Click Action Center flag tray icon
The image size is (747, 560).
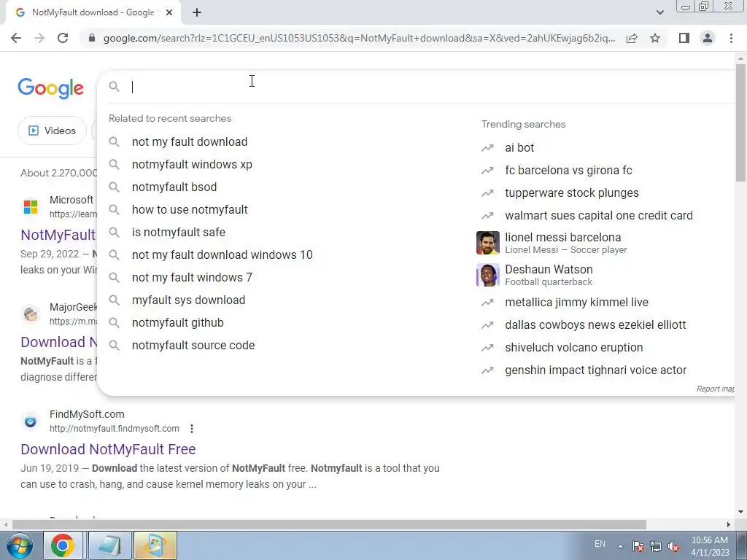638,546
